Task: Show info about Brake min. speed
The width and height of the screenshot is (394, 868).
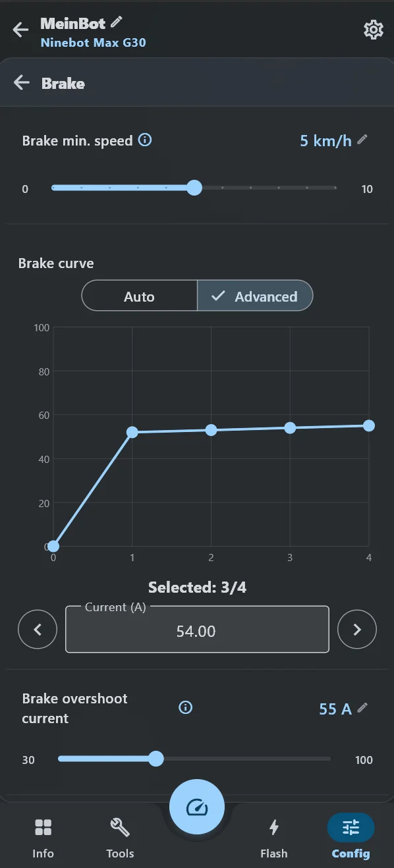Action: click(146, 140)
